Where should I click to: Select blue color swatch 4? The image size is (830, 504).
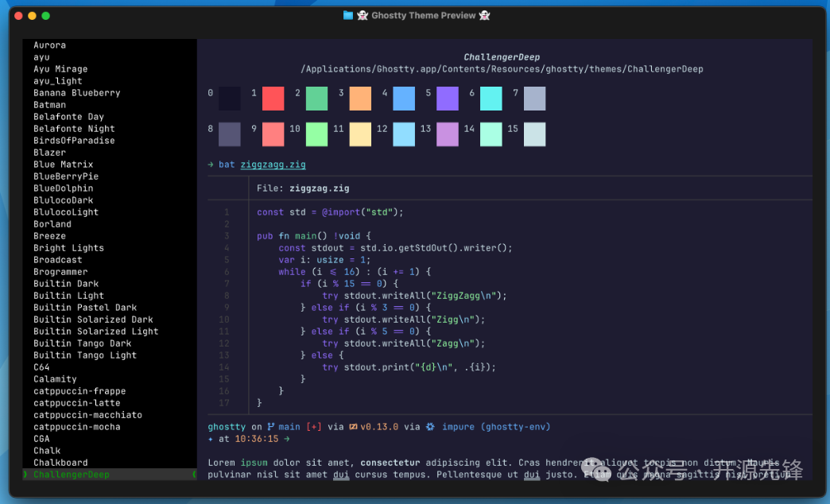point(404,99)
